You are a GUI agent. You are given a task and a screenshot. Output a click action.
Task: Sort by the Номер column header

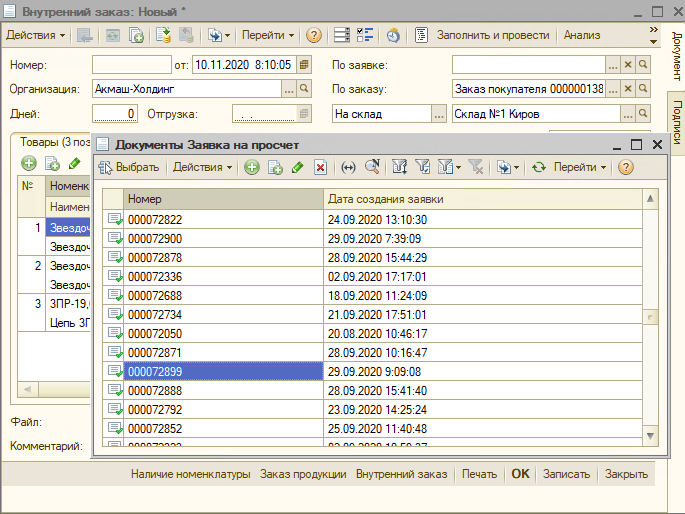click(x=223, y=199)
